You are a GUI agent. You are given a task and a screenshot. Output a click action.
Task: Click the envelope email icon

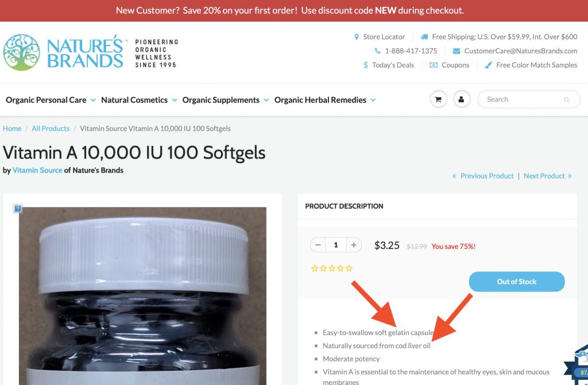(x=457, y=51)
